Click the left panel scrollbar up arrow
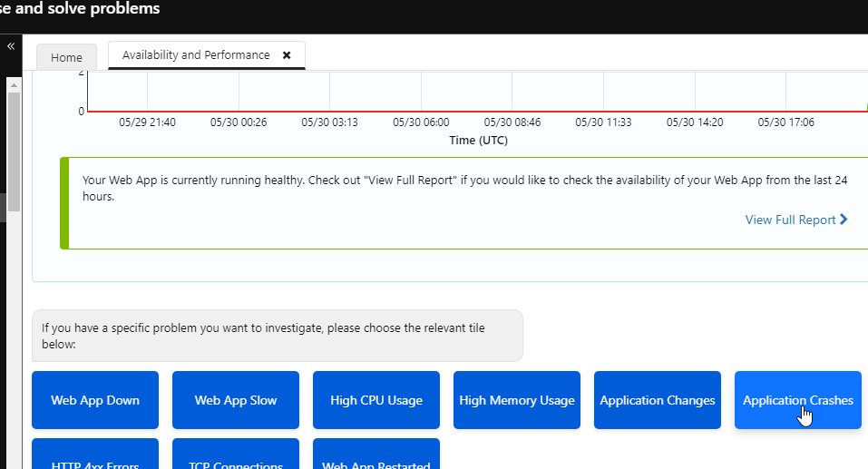Screen dimensions: 868x469 click(14, 83)
